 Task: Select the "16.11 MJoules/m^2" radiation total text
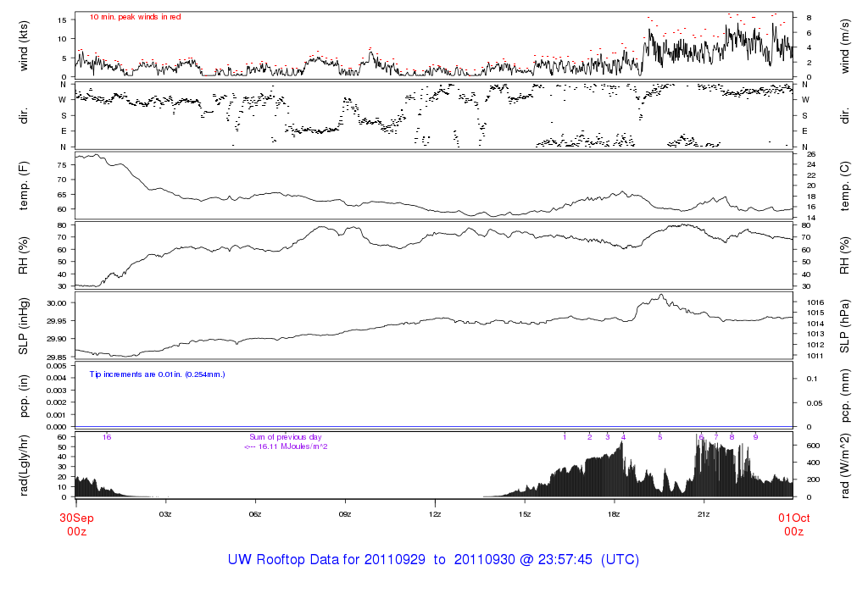[x=286, y=446]
